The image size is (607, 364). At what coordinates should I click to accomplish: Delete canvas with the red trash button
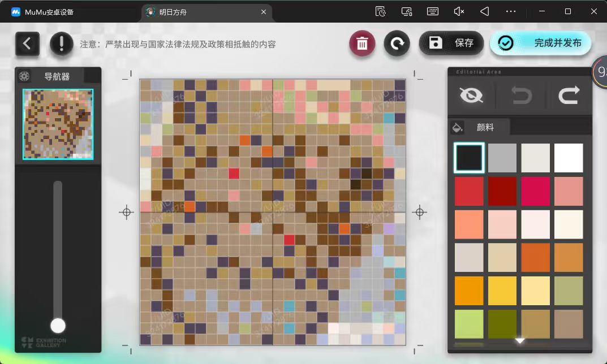(x=362, y=44)
